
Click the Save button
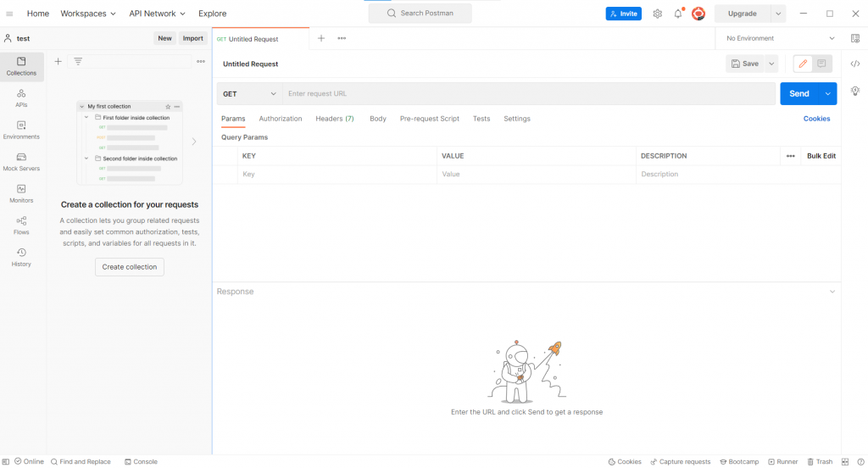coord(745,64)
